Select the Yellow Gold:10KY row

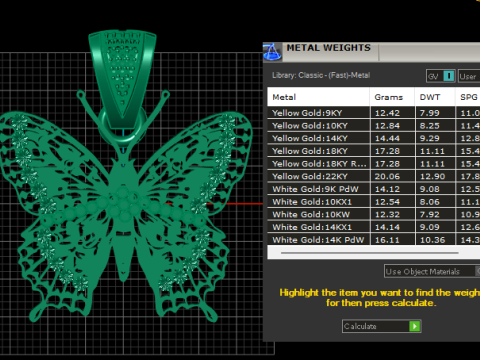pos(374,125)
